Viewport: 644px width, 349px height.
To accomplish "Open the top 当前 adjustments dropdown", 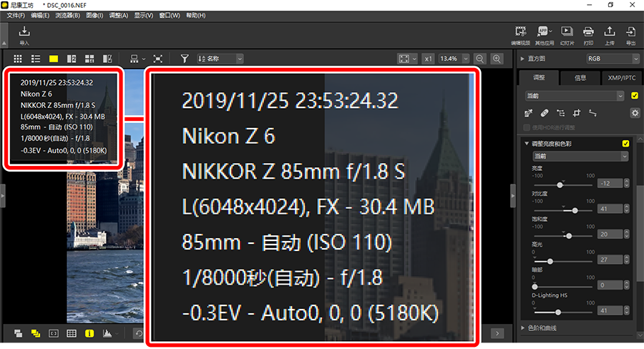I will (x=575, y=96).
